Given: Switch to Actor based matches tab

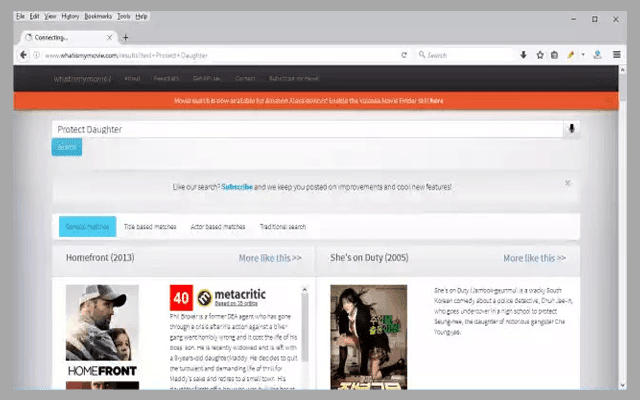Looking at the screenshot, I should coord(217,227).
